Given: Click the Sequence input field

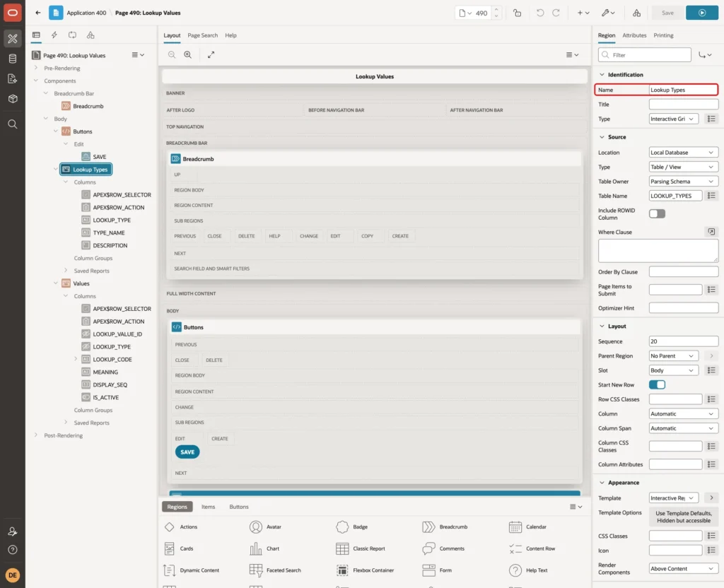Looking at the screenshot, I should click(684, 341).
